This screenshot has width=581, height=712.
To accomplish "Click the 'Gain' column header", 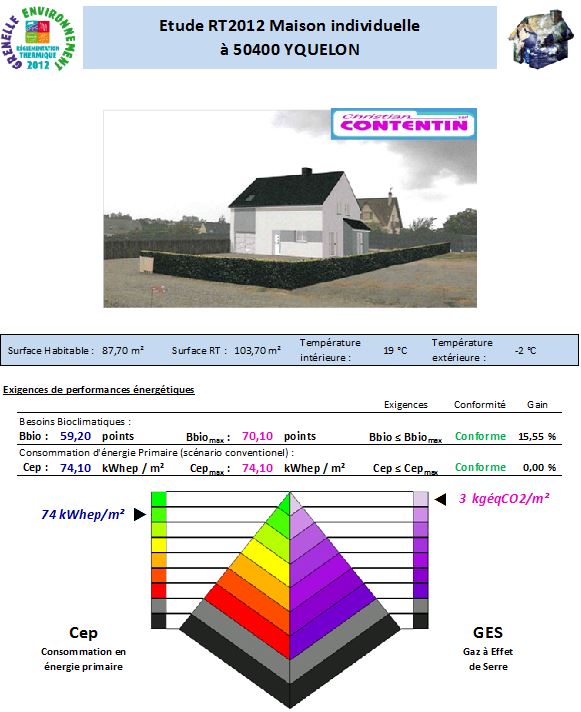I will click(x=537, y=404).
